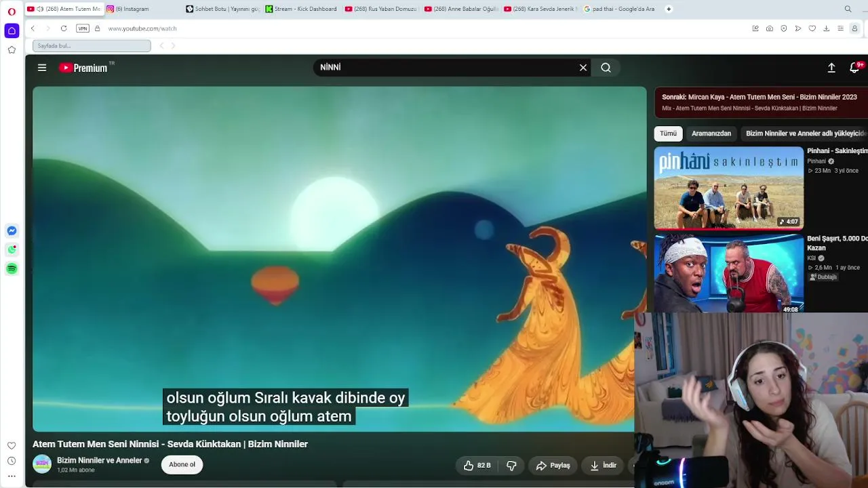Open the edit page toolbar icon

point(755,28)
